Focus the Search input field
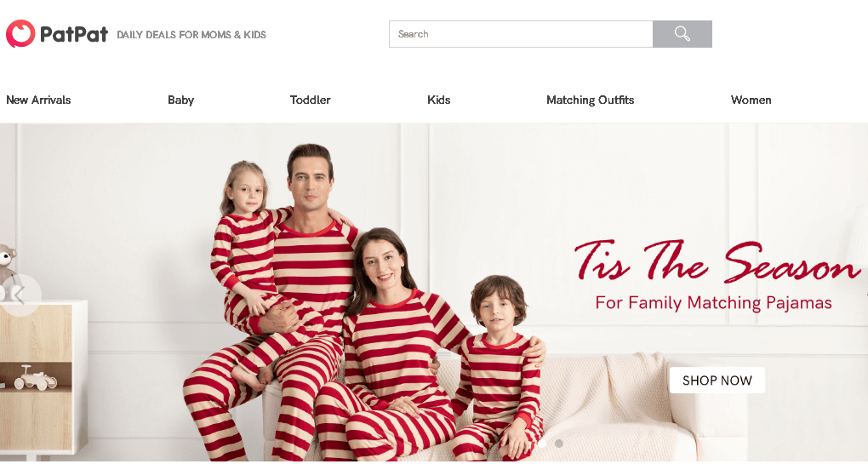Screen dimensions: 868x464 pos(521,34)
